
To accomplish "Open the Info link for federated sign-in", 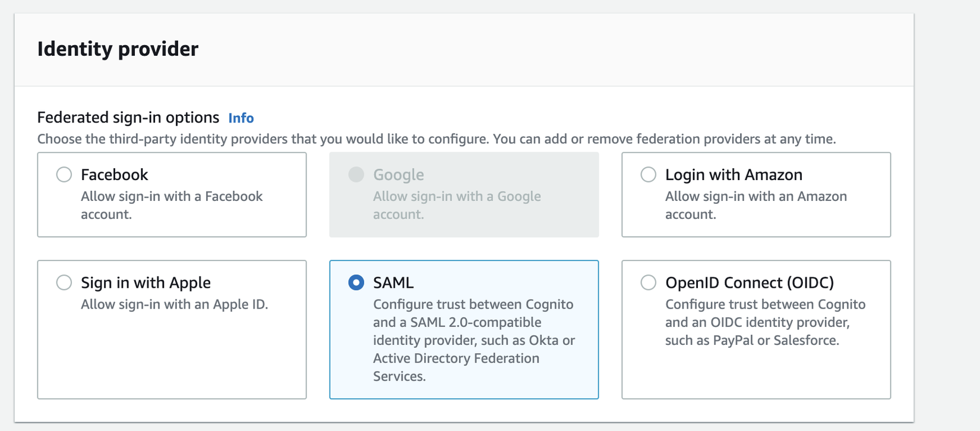I will click(241, 118).
